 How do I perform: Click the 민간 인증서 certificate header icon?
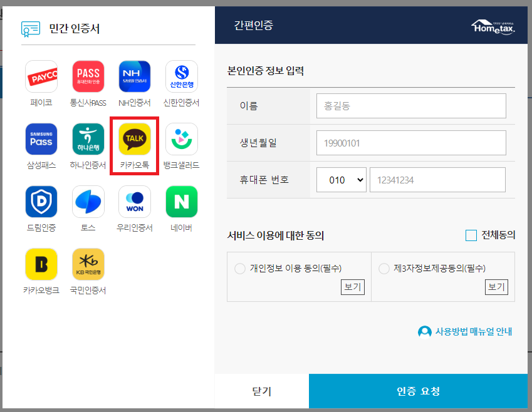31,29
